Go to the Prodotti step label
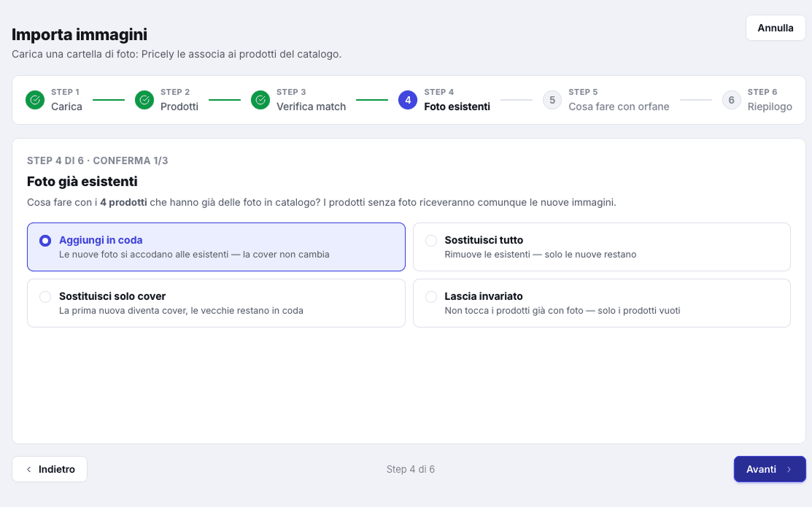812x507 pixels. 179,107
